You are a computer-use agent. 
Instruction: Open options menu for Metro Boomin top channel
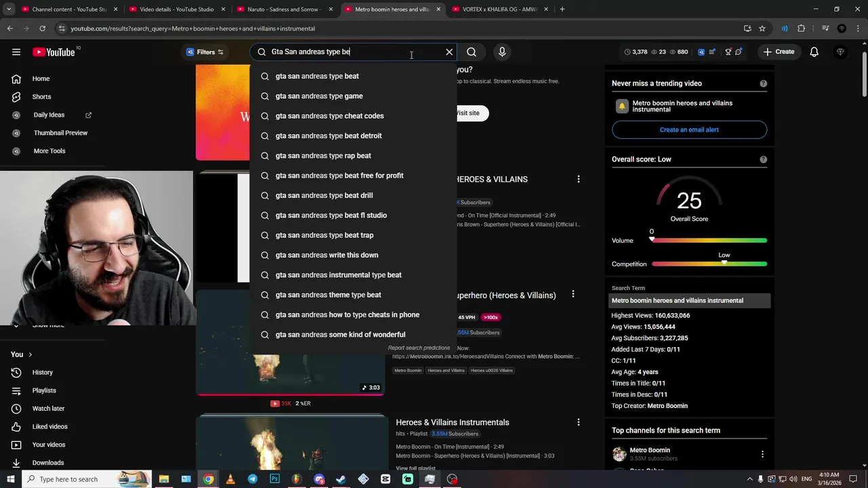[762, 454]
